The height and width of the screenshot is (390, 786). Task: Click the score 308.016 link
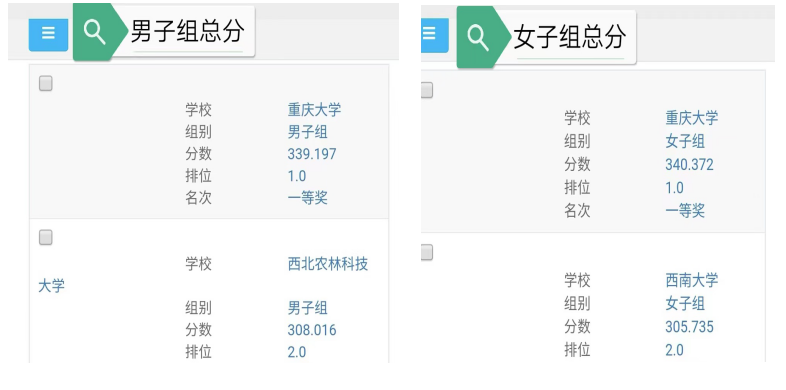[312, 330]
